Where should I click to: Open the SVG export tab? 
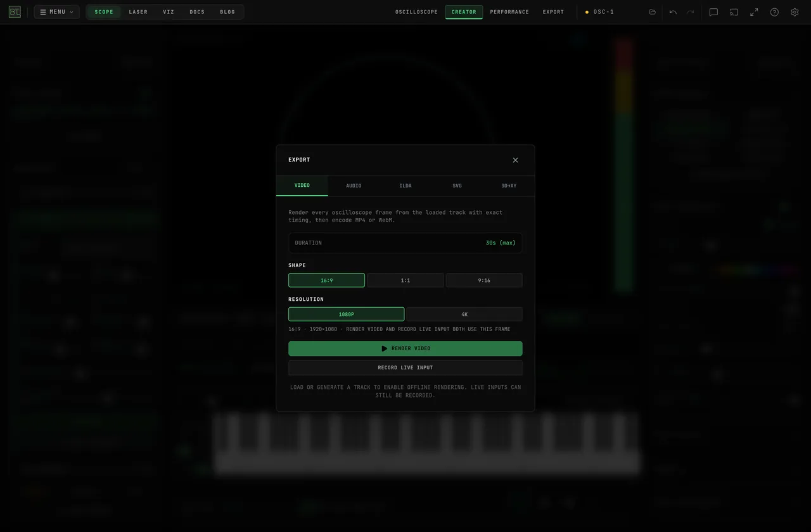[457, 186]
